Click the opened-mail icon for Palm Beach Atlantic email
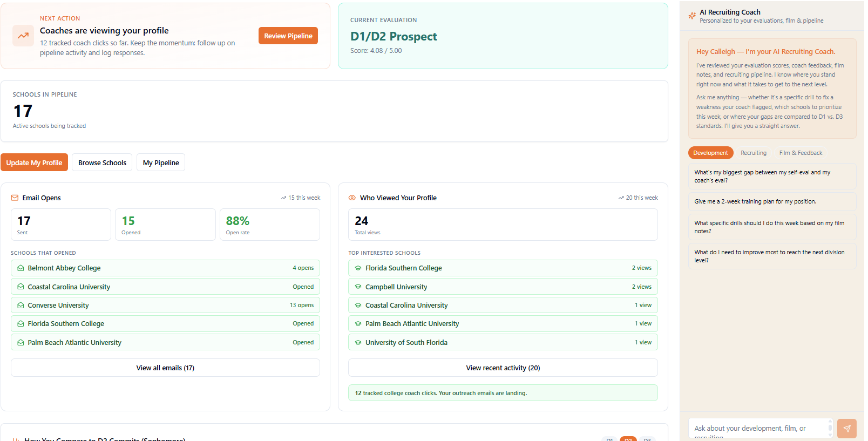868x441 pixels. tap(21, 342)
